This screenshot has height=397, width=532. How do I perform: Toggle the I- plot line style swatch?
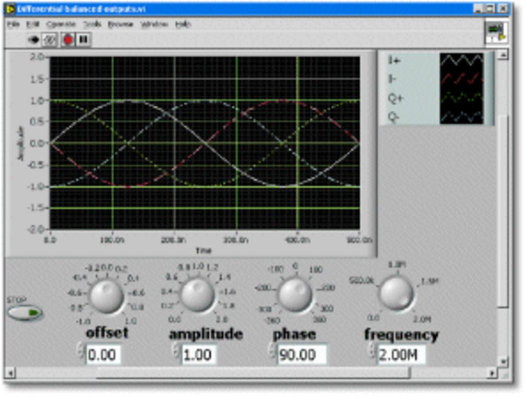(x=461, y=79)
